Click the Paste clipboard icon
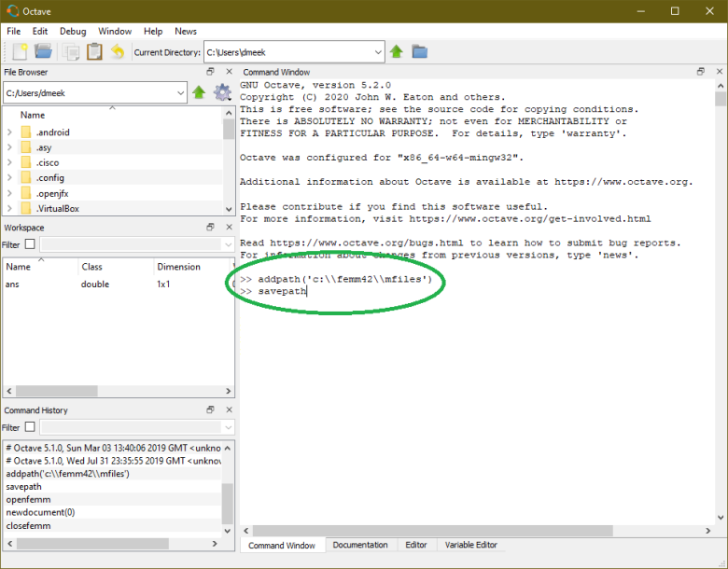This screenshot has width=728, height=569. tap(94, 51)
